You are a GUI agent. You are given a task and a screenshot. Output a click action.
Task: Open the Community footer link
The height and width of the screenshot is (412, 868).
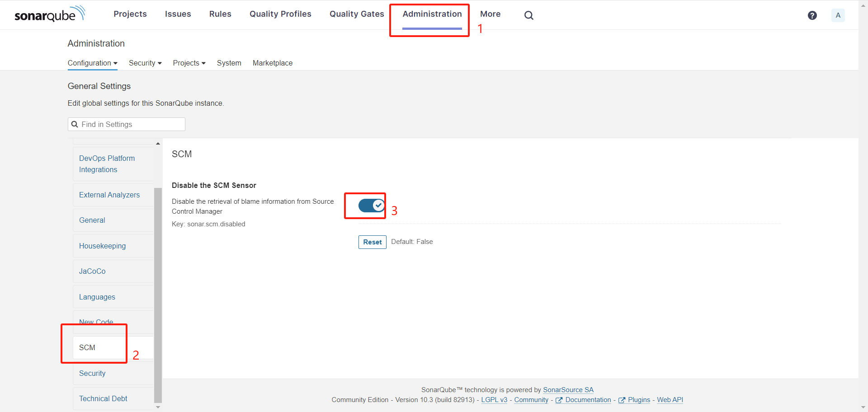tap(531, 400)
